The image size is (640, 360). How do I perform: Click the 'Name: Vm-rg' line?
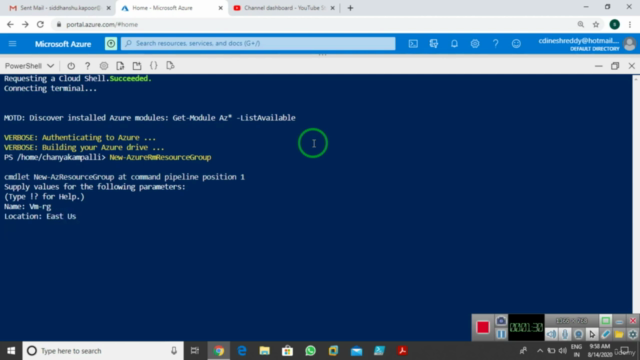(28, 207)
